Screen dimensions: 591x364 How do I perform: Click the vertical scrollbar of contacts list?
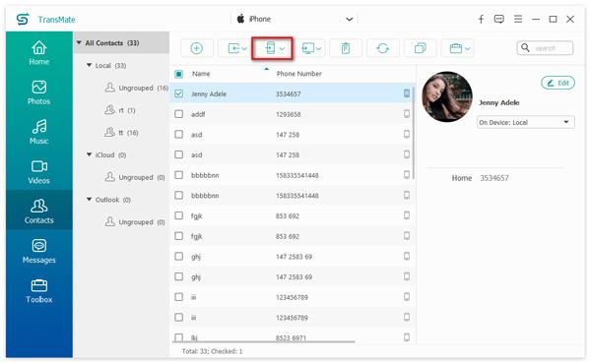click(x=413, y=133)
